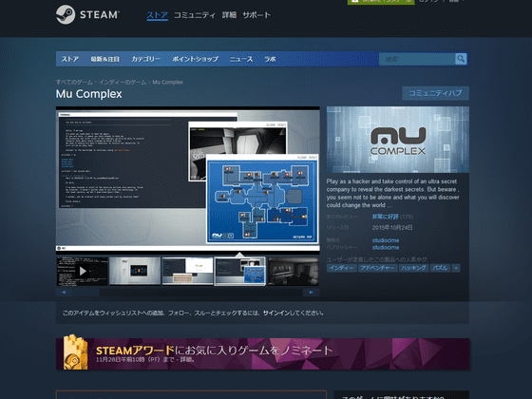Click the Mu Complex header capsule image
This screenshot has height=399, width=532.
coord(398,140)
